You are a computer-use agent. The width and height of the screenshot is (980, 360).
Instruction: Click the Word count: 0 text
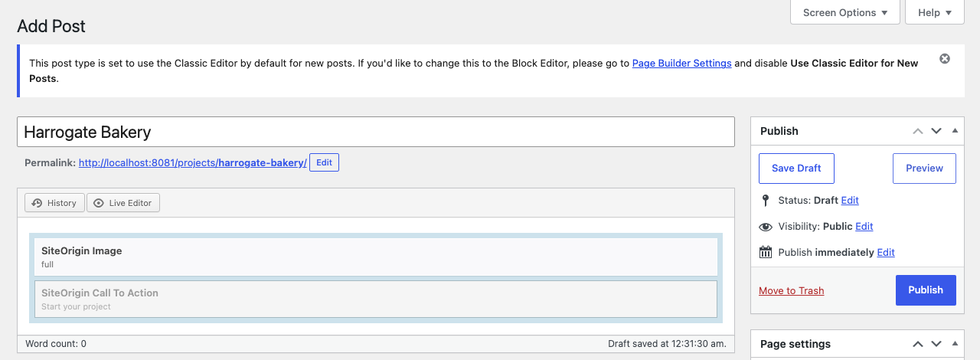pos(56,344)
